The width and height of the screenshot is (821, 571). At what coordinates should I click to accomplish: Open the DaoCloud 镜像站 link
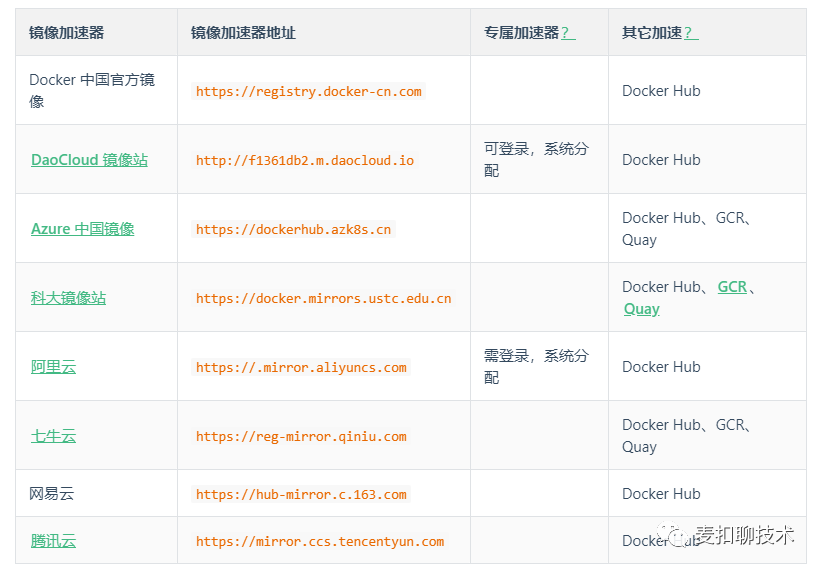point(89,160)
